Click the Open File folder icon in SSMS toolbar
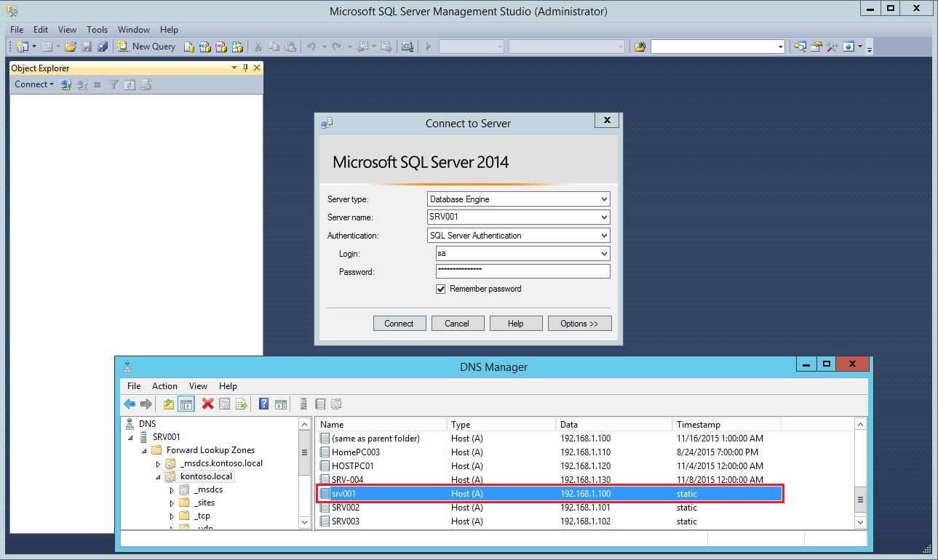938x560 pixels. (x=71, y=47)
